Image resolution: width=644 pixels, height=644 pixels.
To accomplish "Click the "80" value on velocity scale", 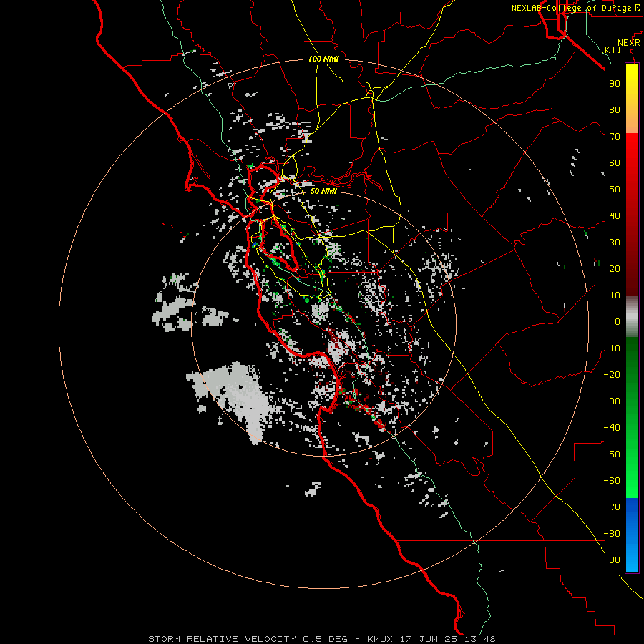I will pyautogui.click(x=615, y=110).
